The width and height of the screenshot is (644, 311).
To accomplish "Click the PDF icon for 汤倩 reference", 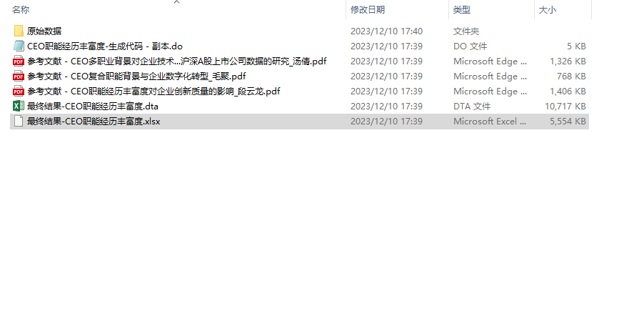I will [x=19, y=61].
